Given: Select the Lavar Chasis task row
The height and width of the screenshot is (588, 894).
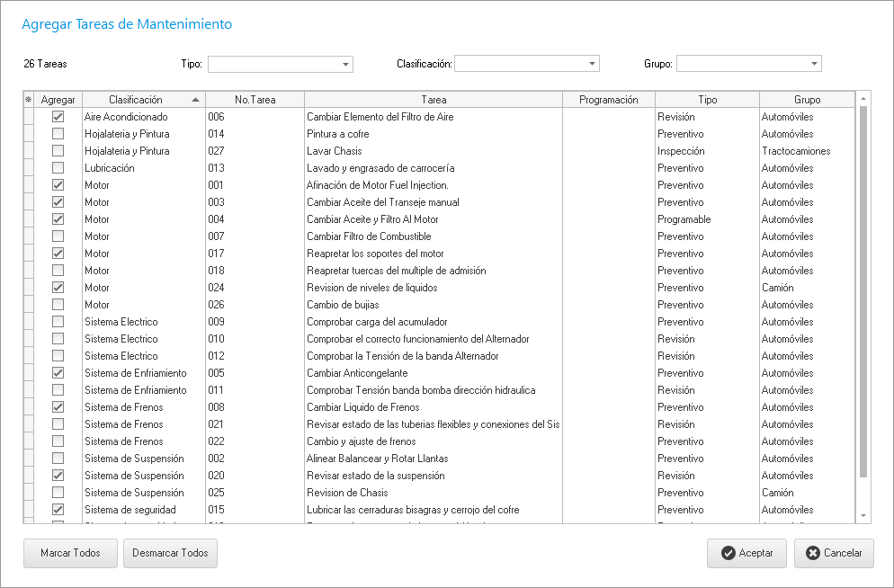Looking at the screenshot, I should [x=432, y=151].
